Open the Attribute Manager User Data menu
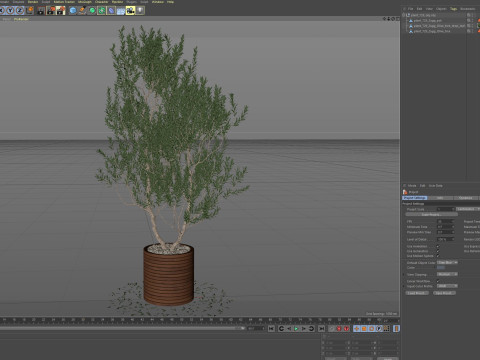This screenshot has height=360, width=480. coord(436,186)
